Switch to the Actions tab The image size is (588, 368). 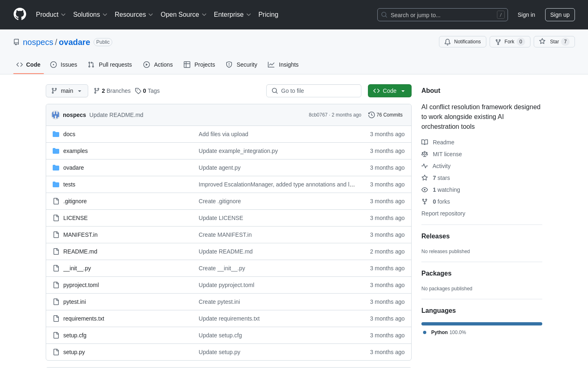click(x=158, y=65)
